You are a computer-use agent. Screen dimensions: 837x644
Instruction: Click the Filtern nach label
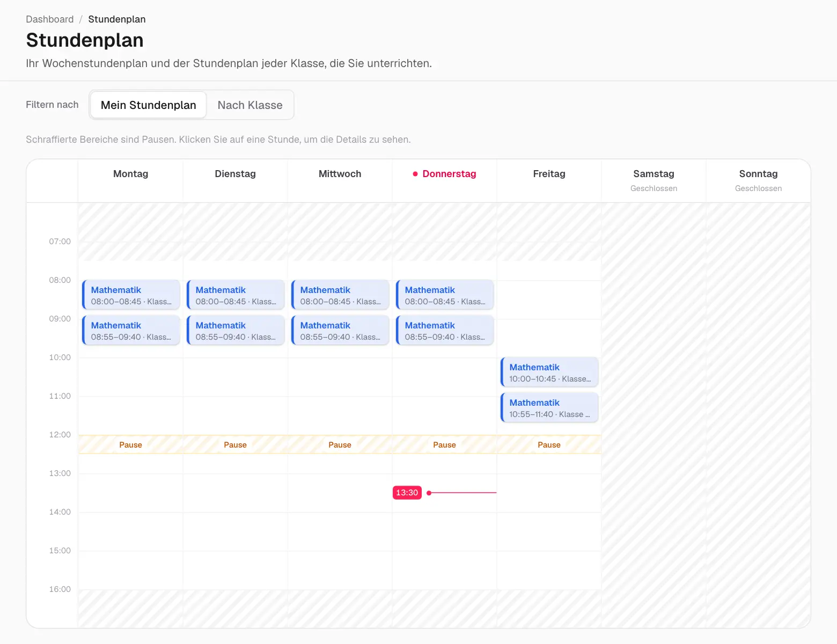coord(52,105)
